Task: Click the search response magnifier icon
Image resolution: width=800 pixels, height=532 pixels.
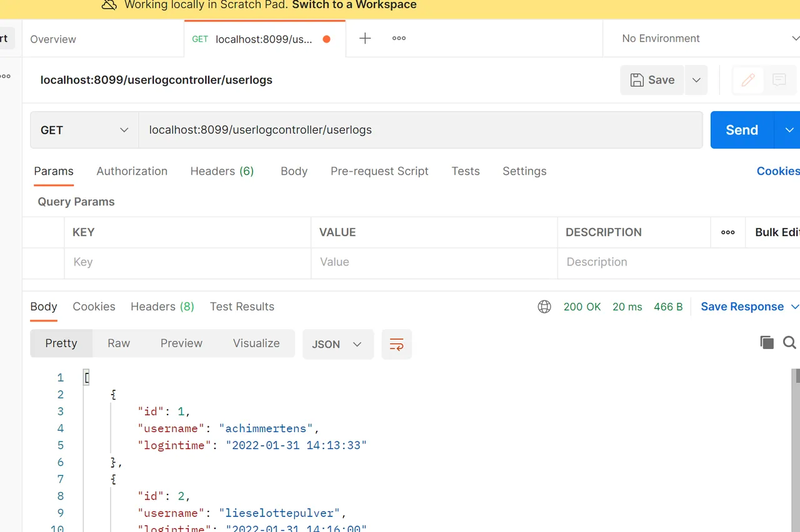Action: tap(789, 342)
